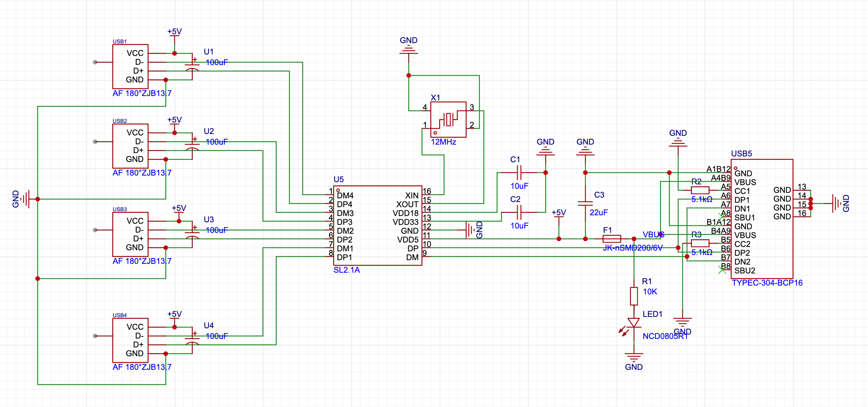The height and width of the screenshot is (407, 868).
Task: Select the X1 12MHz crystal symbol
Action: [x=448, y=120]
